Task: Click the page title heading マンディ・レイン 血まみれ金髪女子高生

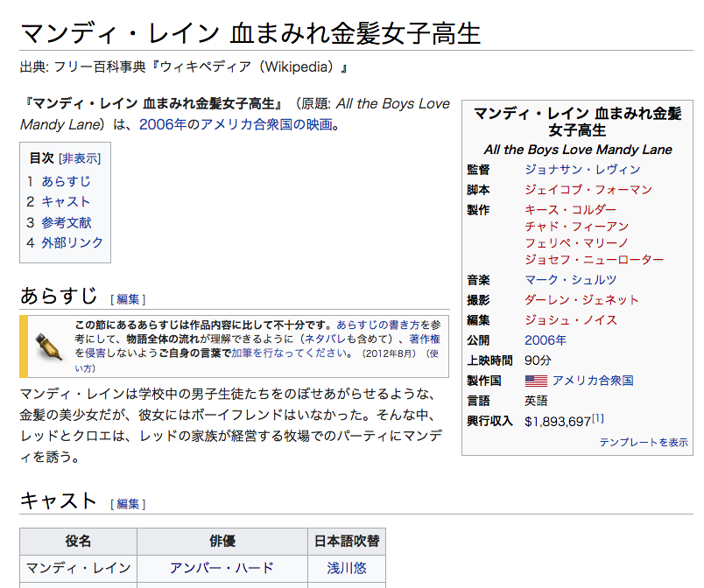Action: coord(250,33)
